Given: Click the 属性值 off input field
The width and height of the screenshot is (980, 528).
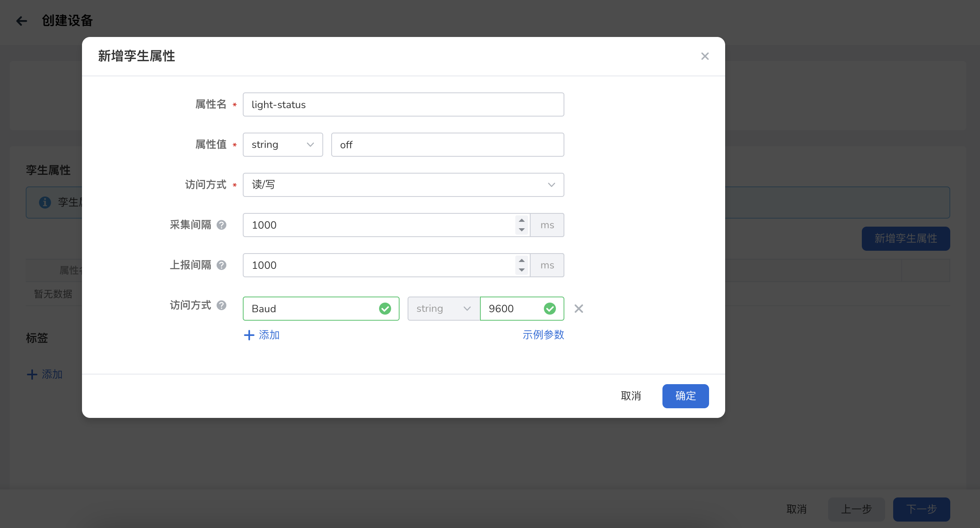Looking at the screenshot, I should coord(447,145).
